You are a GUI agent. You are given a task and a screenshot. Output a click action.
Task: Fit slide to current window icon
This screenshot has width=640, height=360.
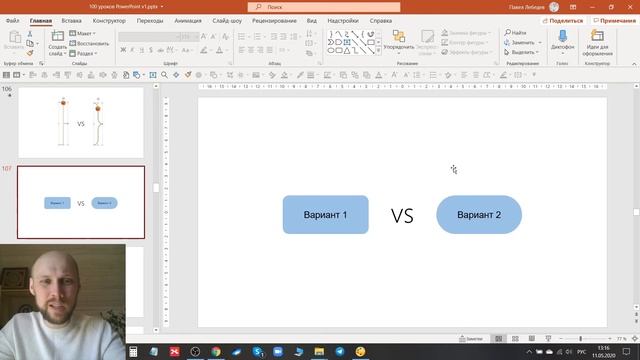(x=635, y=339)
